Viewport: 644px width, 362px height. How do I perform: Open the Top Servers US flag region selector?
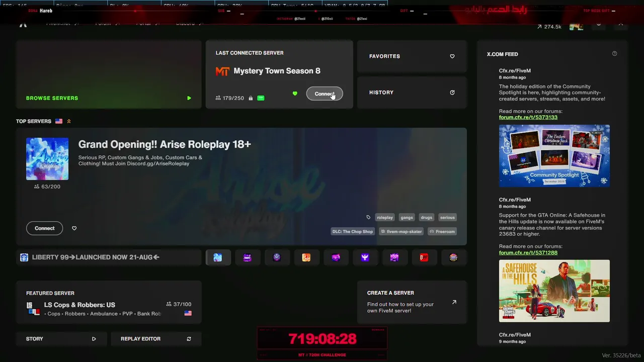pos(59,121)
